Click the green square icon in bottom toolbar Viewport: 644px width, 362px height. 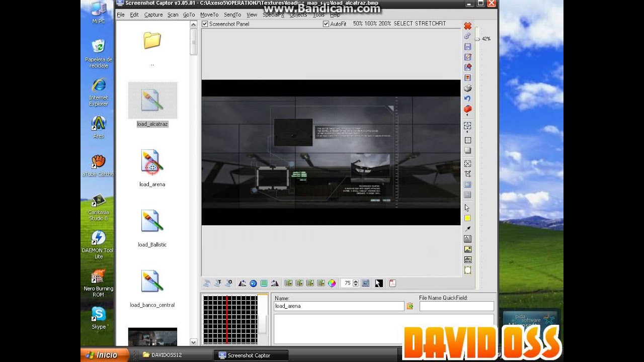click(264, 283)
